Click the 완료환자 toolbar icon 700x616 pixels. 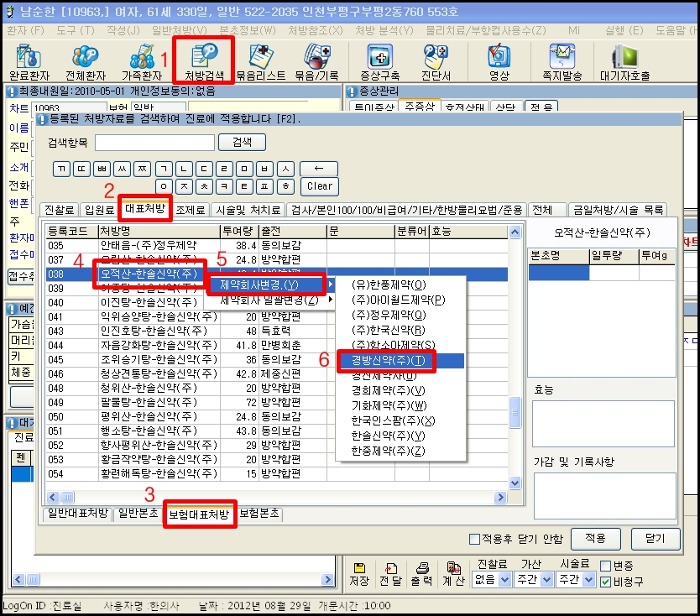point(28,60)
